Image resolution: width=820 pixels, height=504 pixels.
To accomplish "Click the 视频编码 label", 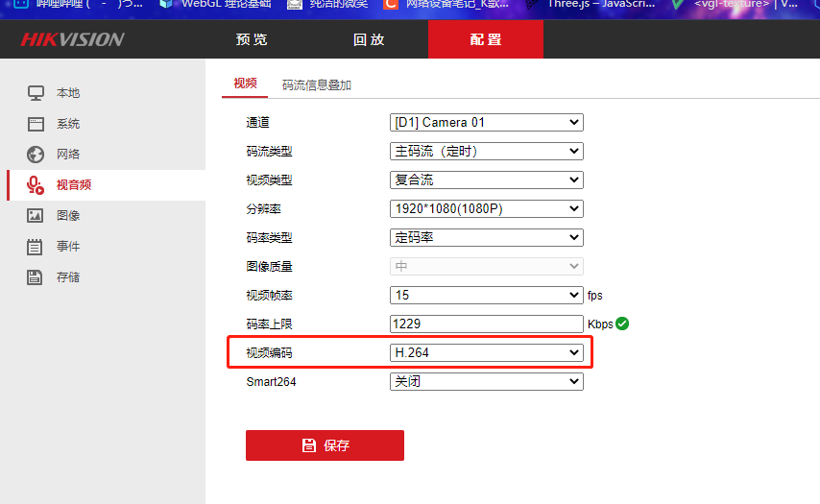I will pyautogui.click(x=269, y=353).
